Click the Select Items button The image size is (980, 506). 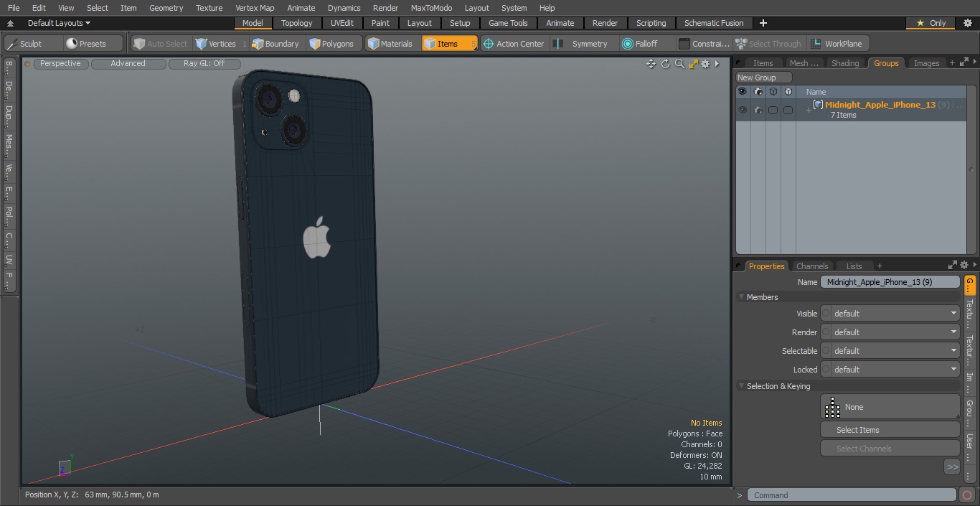pos(890,430)
